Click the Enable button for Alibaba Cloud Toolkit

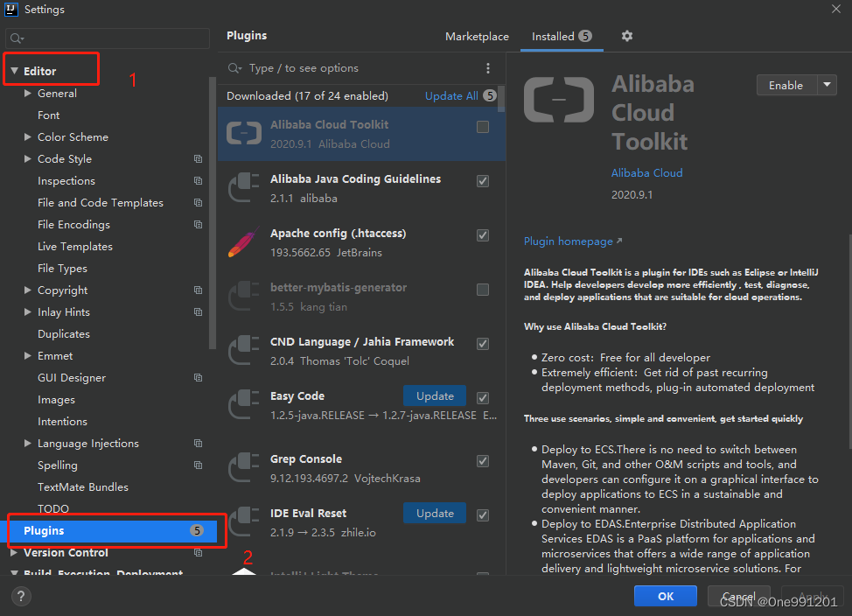point(786,85)
